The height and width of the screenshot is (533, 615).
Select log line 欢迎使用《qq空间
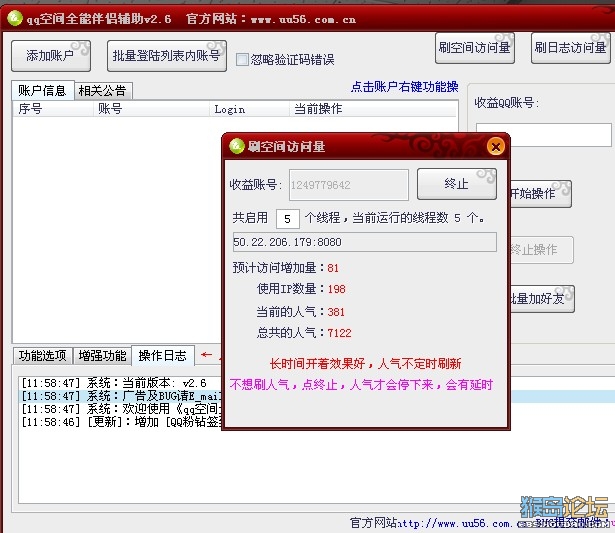[121, 409]
